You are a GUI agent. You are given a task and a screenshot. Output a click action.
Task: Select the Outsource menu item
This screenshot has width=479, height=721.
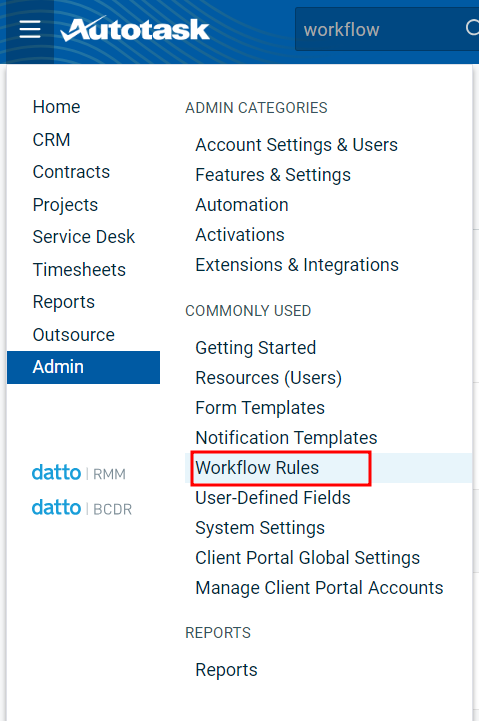click(74, 335)
